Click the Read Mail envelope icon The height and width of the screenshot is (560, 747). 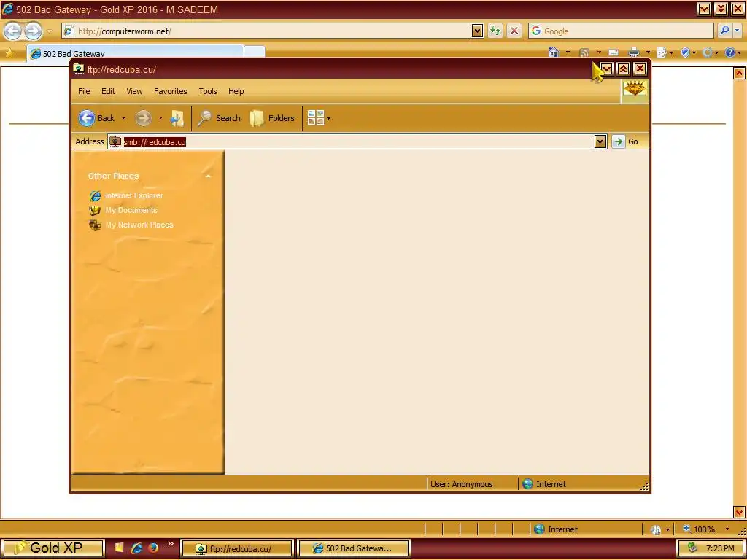click(x=614, y=52)
